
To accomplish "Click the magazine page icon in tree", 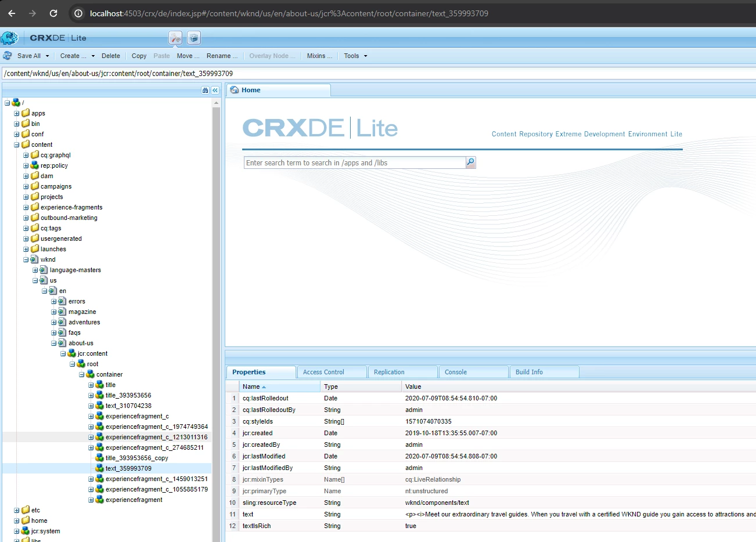I will pyautogui.click(x=63, y=312).
